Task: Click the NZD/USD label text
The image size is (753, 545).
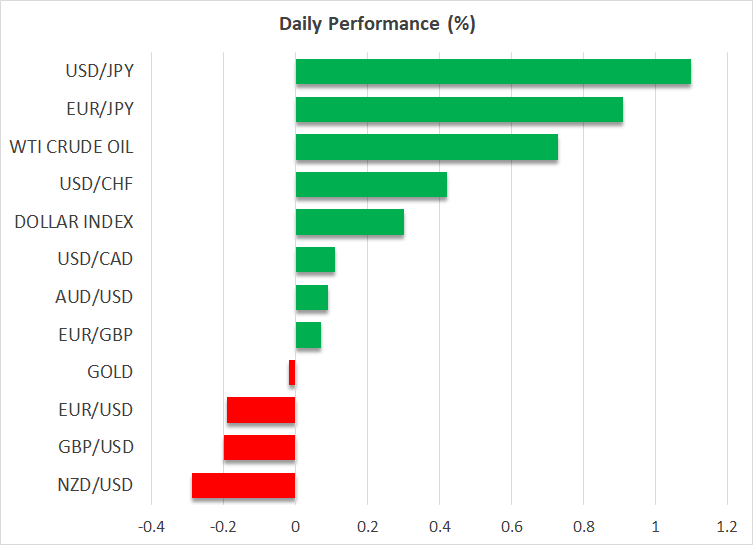Action: tap(95, 485)
